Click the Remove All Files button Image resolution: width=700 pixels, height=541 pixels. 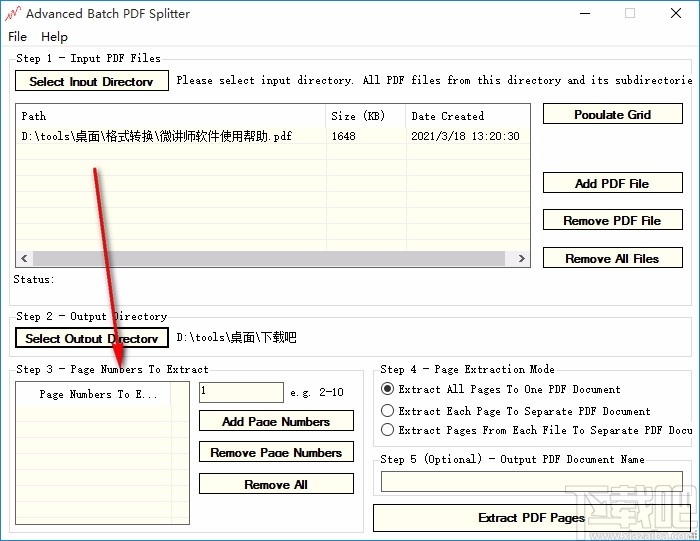612,258
